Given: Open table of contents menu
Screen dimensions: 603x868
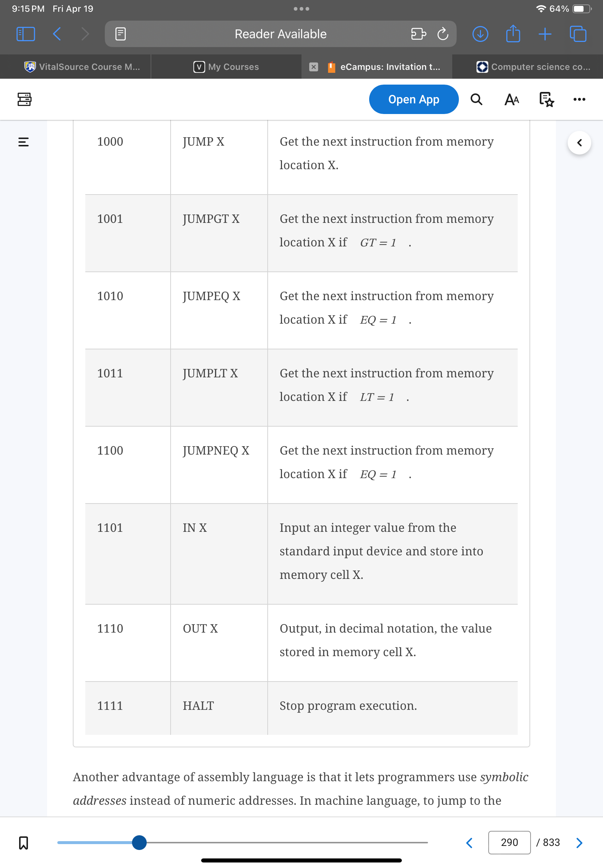Looking at the screenshot, I should click(x=24, y=142).
